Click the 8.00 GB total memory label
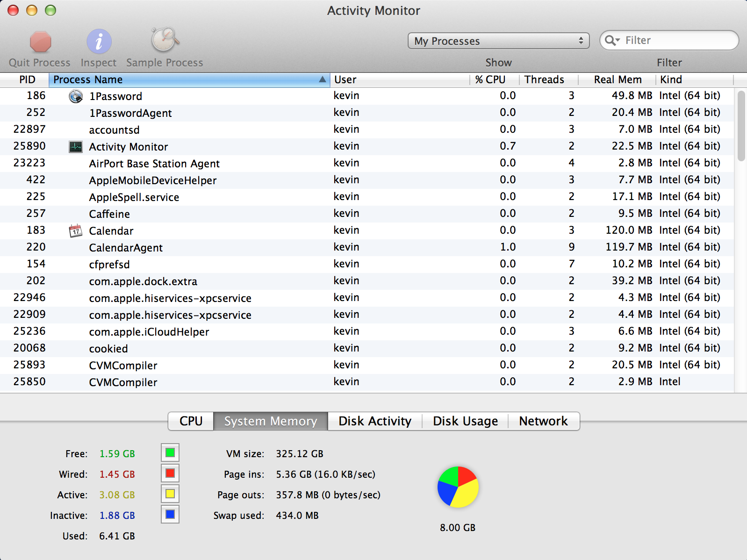747x560 pixels. point(458,528)
